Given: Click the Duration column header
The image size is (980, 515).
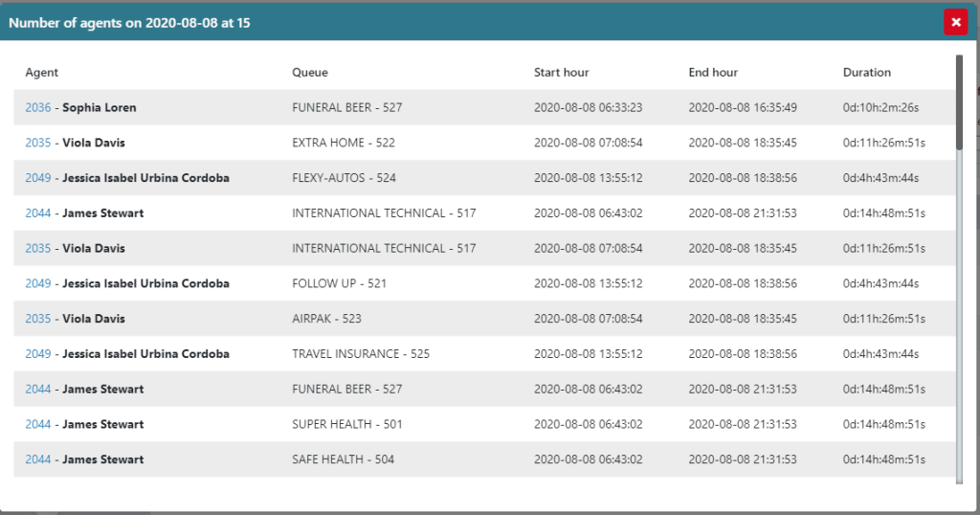Looking at the screenshot, I should pos(866,73).
